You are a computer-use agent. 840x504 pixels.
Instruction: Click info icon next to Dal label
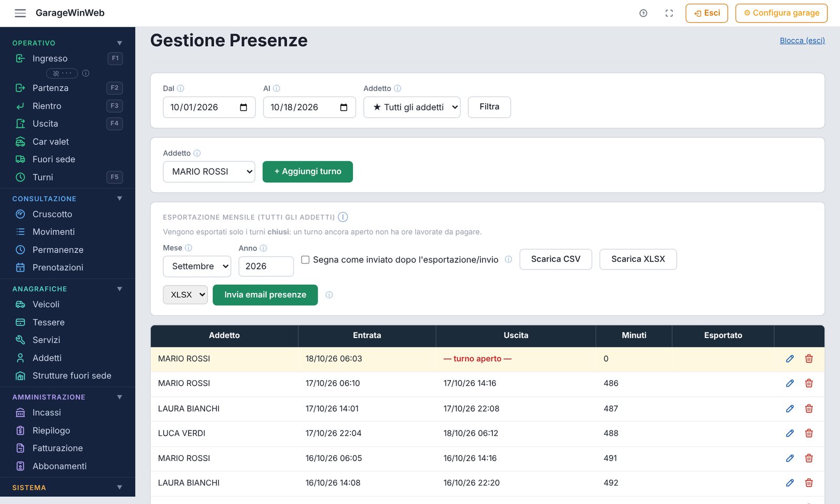tap(181, 88)
